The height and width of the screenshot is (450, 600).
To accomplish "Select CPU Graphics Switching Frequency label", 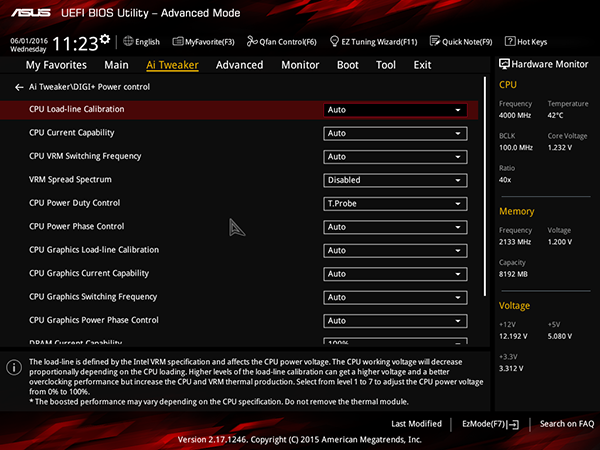I will 93,297.
